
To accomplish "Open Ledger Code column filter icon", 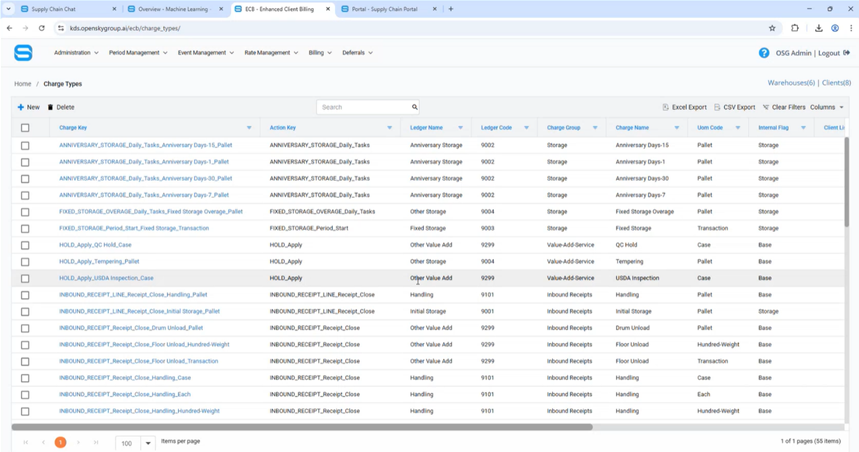I will click(x=526, y=128).
